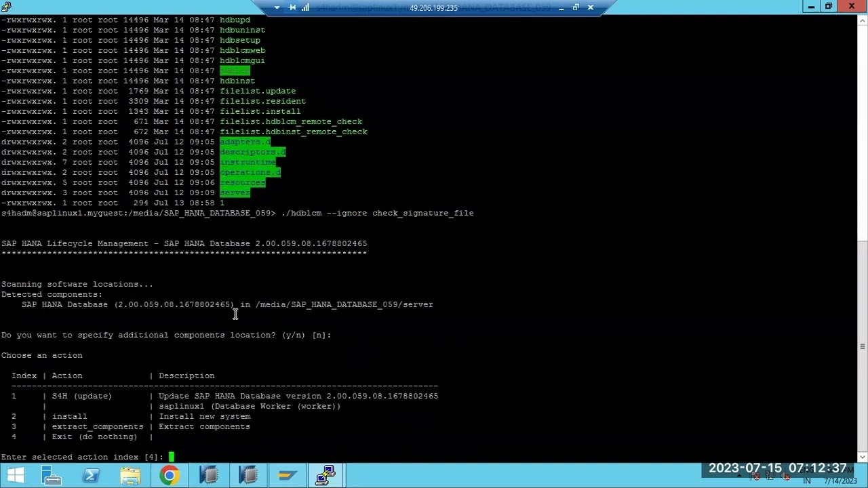Image resolution: width=868 pixels, height=488 pixels.
Task: Click the terminal vertical scrollbar thumb
Action: point(863,346)
